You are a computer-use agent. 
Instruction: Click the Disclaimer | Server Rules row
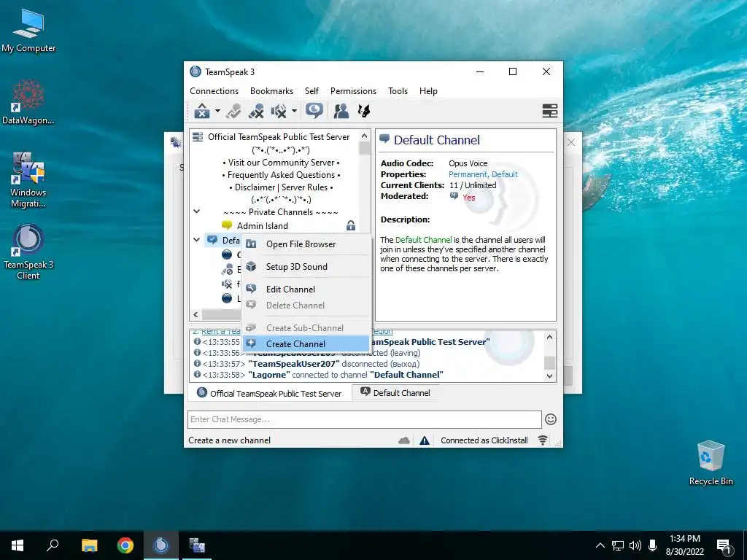tap(281, 187)
